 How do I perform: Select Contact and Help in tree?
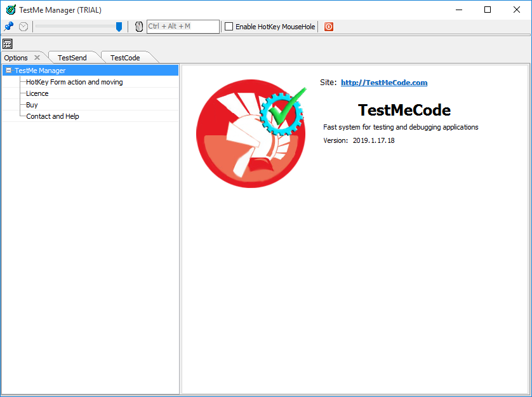53,116
